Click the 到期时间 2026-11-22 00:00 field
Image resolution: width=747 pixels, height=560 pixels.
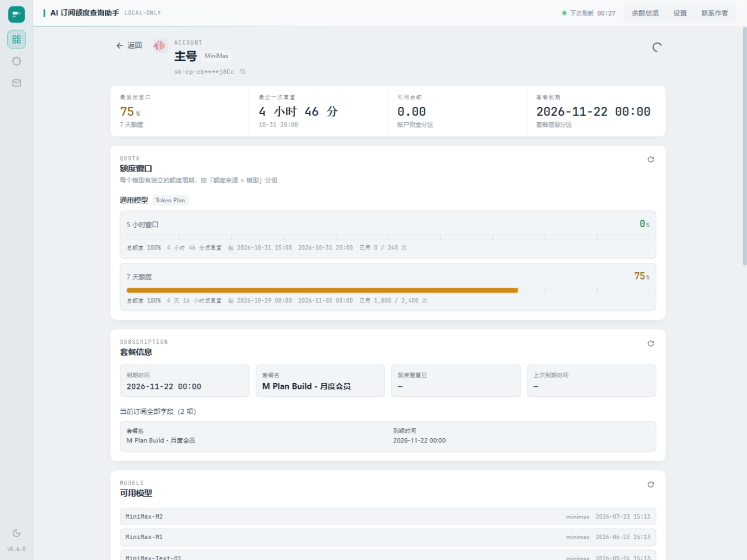click(x=185, y=381)
